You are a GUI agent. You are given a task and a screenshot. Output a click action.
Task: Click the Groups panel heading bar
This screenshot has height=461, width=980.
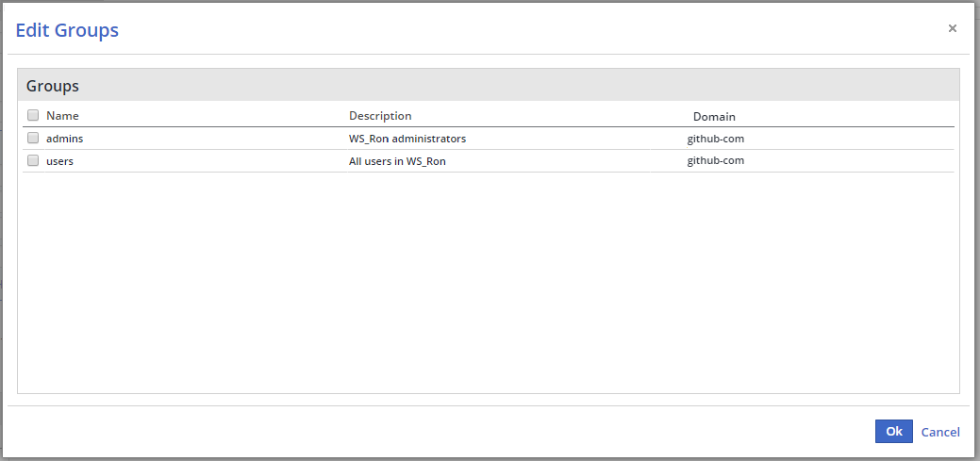pos(489,86)
